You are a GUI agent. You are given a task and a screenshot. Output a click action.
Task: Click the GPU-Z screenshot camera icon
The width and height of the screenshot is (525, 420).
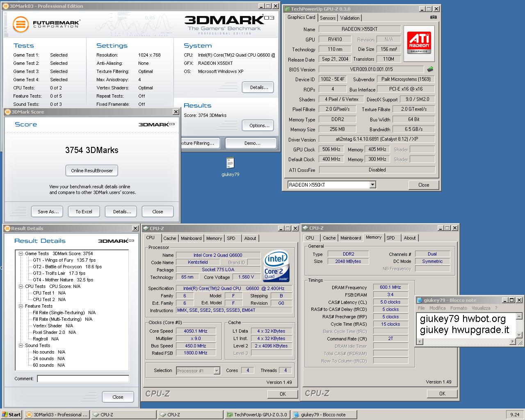click(433, 17)
